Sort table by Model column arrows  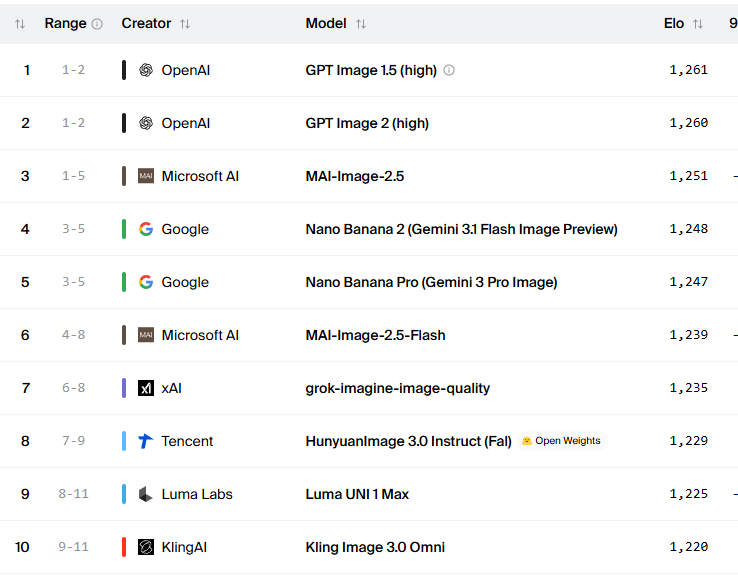click(361, 24)
